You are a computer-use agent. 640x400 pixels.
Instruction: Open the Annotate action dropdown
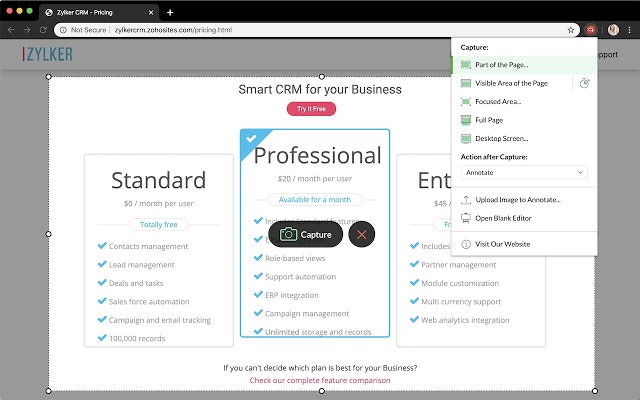(524, 172)
